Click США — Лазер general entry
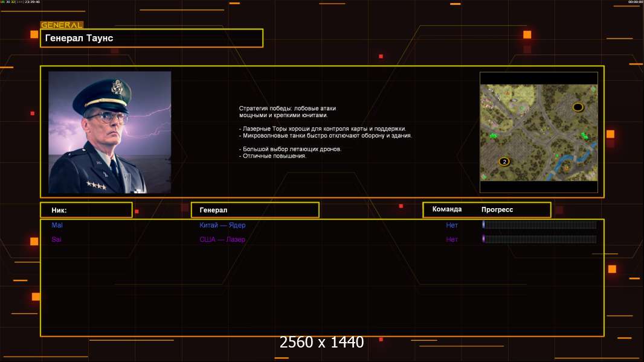 222,240
